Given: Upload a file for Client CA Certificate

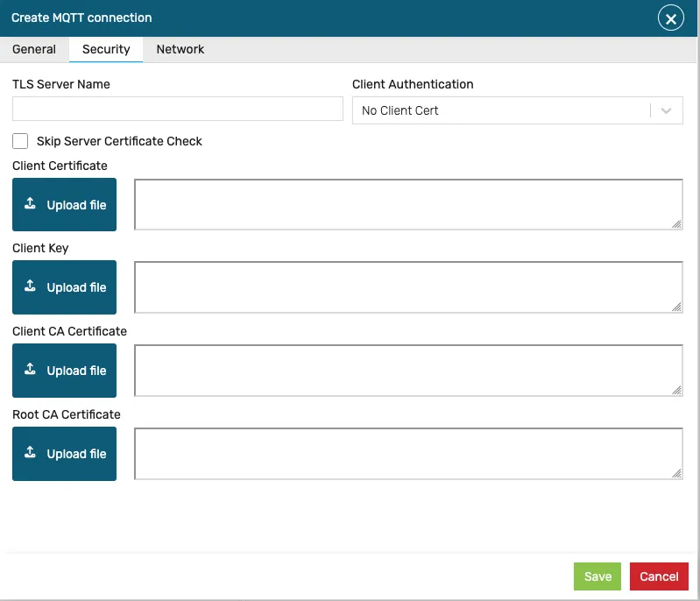Looking at the screenshot, I should 64,371.
